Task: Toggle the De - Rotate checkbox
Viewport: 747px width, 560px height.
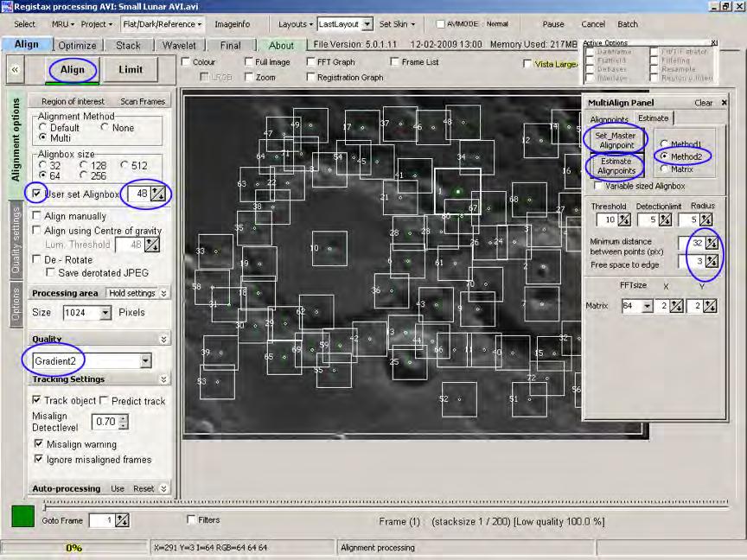Action: tap(36, 259)
